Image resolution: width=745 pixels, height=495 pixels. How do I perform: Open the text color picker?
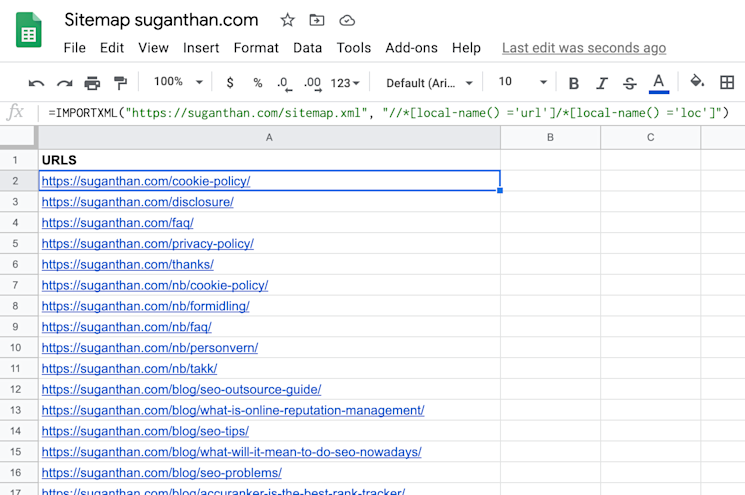[659, 84]
